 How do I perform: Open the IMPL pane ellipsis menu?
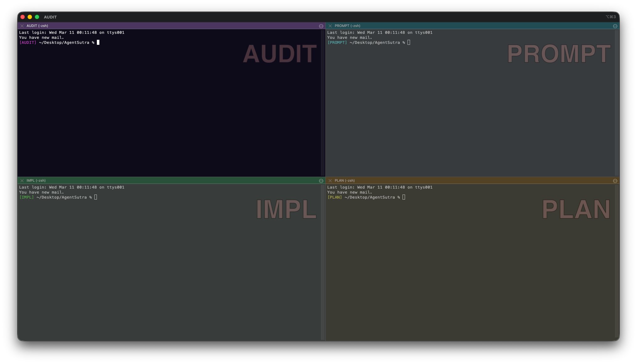[x=321, y=180]
